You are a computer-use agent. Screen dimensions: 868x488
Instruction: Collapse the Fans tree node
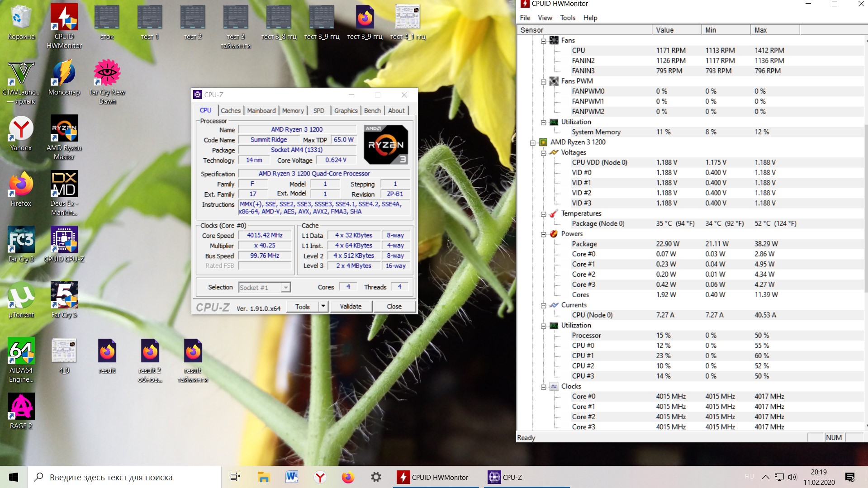click(x=544, y=41)
